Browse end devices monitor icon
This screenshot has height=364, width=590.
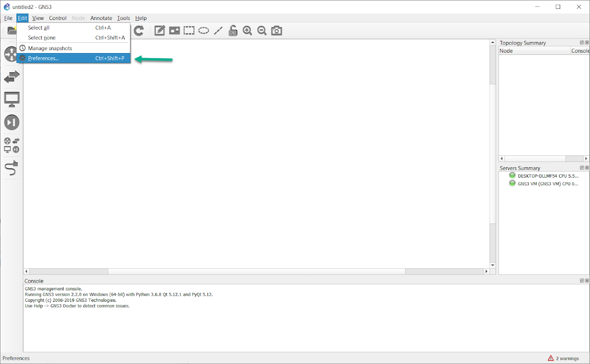coord(12,99)
